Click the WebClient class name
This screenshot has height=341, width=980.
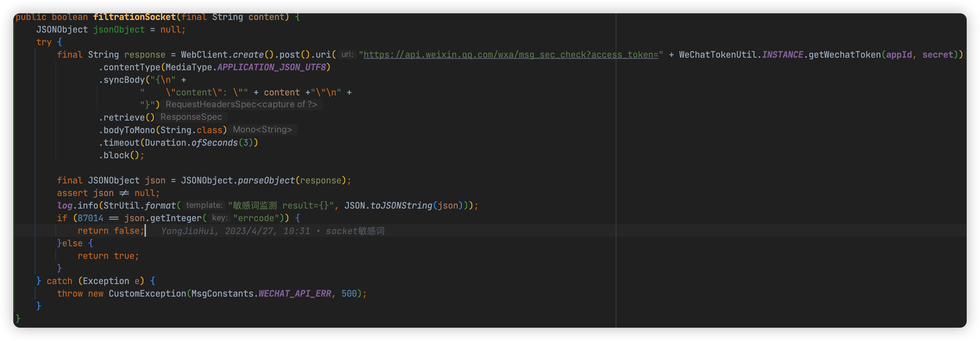click(204, 55)
